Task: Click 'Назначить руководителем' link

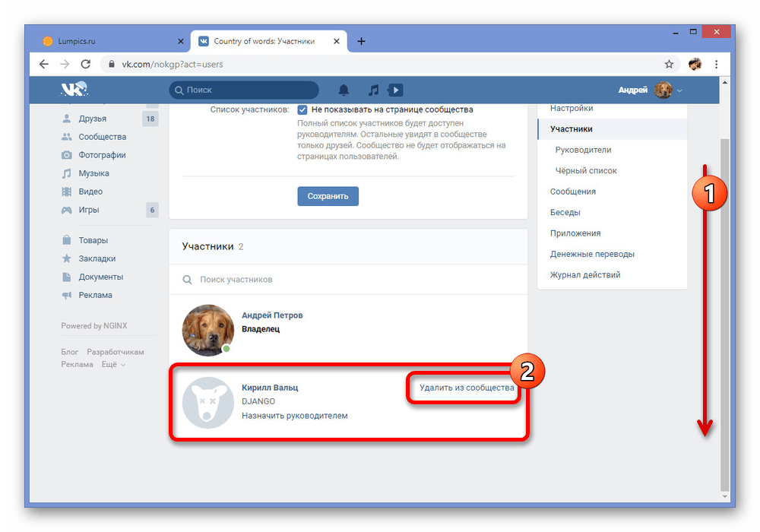Action: coord(295,416)
